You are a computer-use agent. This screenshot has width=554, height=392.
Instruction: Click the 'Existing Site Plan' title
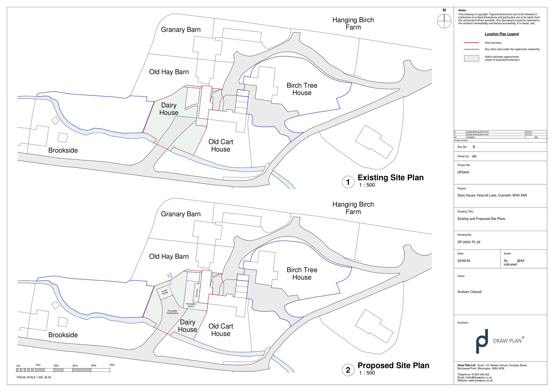pos(391,178)
